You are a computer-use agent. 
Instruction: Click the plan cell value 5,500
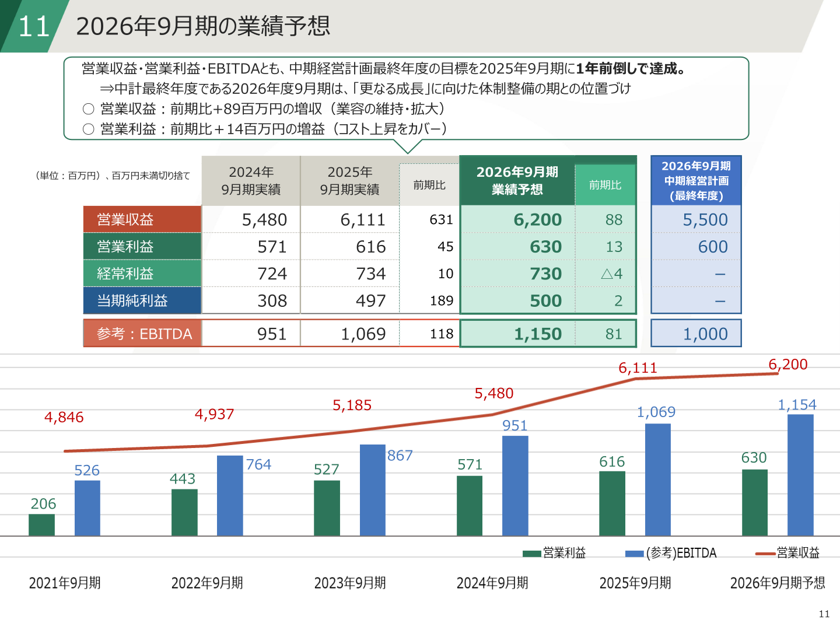(705, 220)
